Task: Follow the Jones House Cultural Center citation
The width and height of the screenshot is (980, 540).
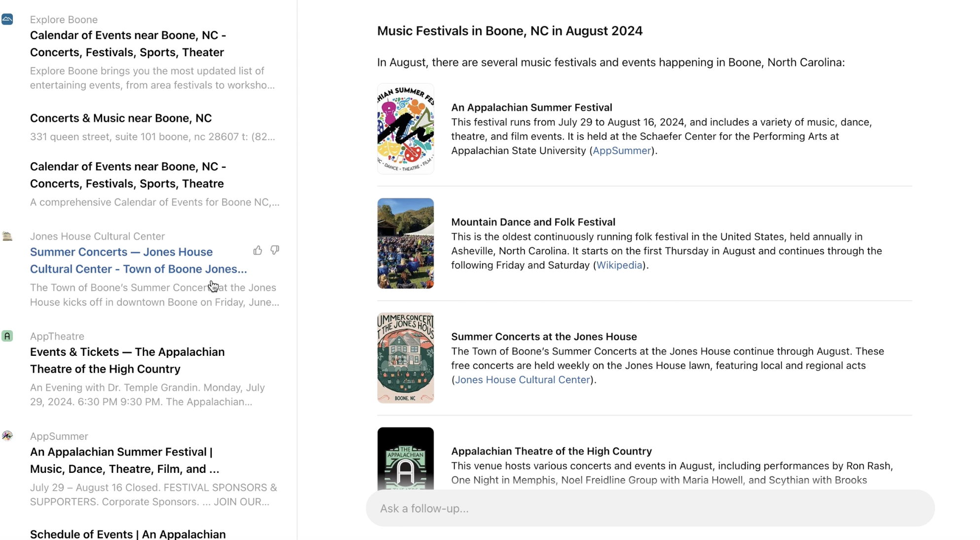Action: (522, 380)
